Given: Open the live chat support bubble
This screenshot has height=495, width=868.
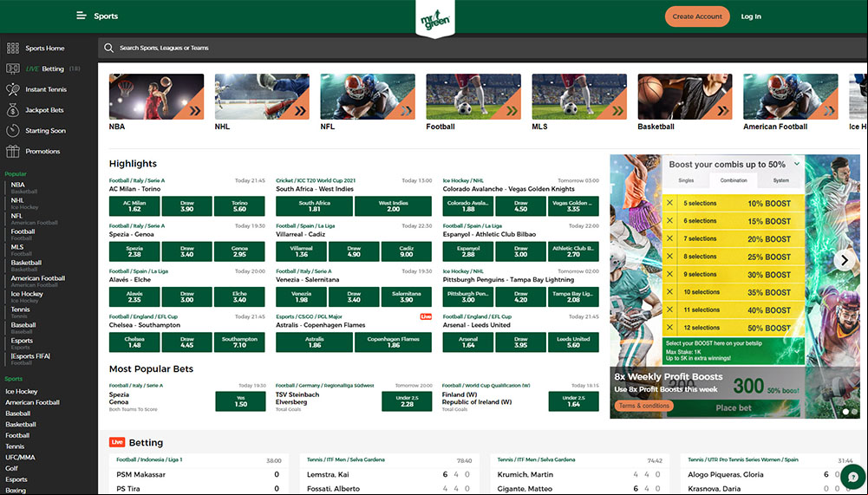Looking at the screenshot, I should (852, 477).
